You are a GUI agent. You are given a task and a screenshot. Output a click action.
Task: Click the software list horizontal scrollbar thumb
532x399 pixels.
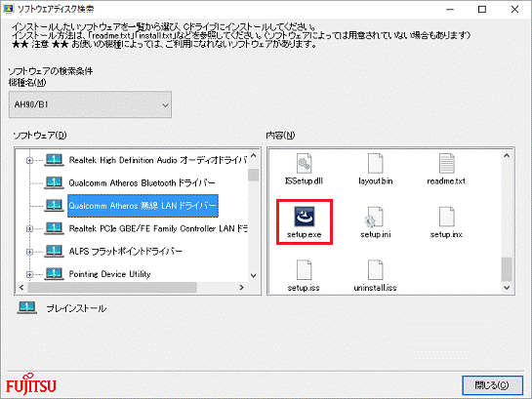click(x=112, y=288)
